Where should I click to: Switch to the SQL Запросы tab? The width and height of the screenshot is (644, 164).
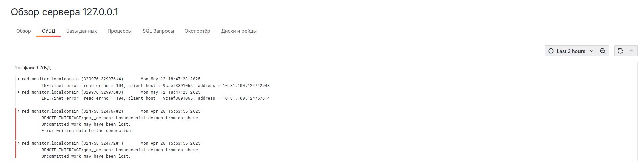tap(158, 31)
